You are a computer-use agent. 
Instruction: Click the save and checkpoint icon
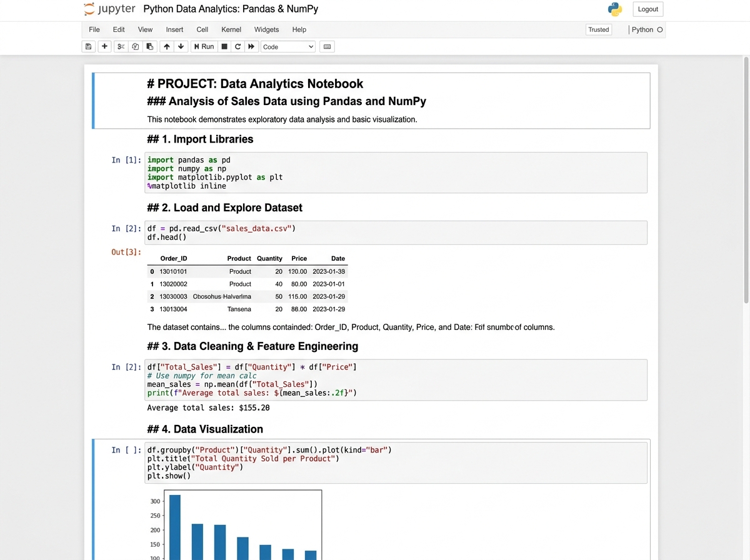(89, 46)
